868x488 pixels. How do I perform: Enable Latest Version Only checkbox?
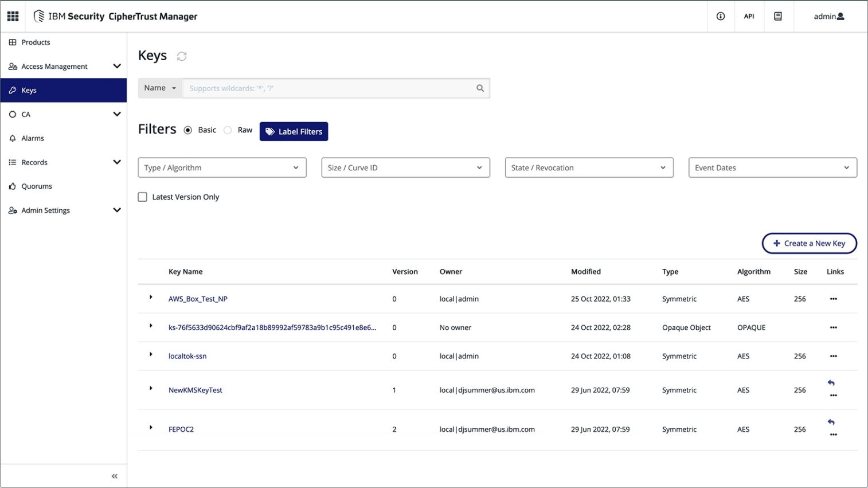point(143,197)
